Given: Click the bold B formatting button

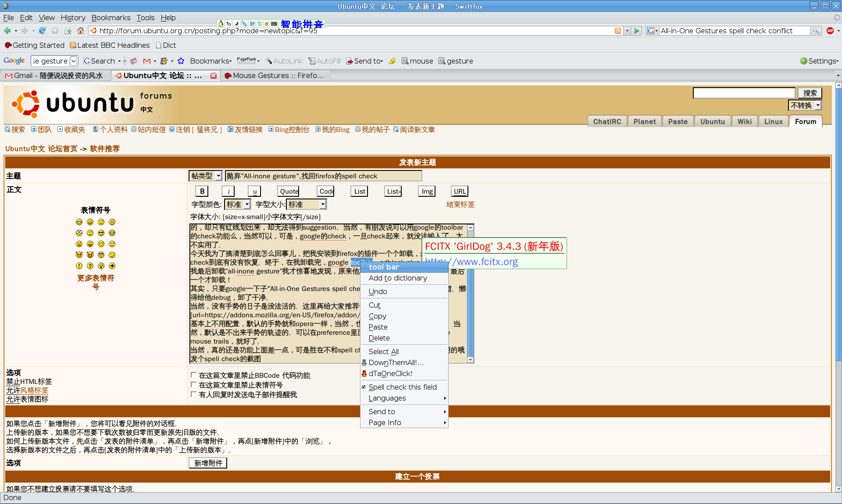Looking at the screenshot, I should [x=202, y=191].
